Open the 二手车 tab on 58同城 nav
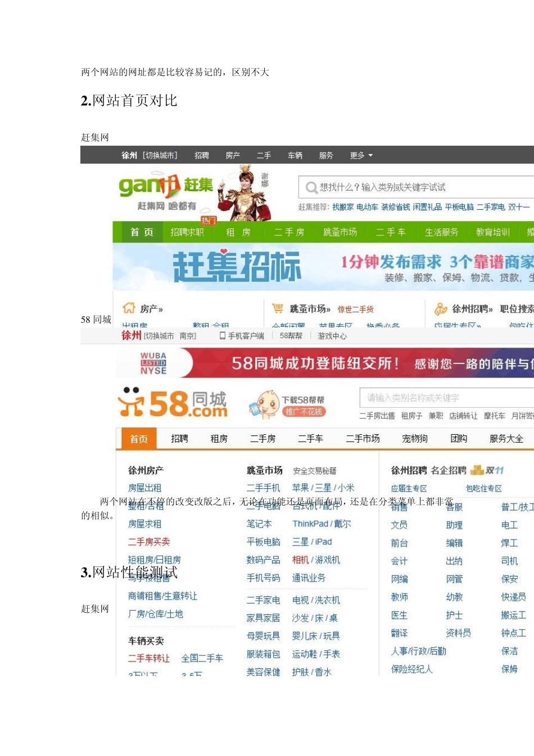The width and height of the screenshot is (534, 756). (x=310, y=439)
